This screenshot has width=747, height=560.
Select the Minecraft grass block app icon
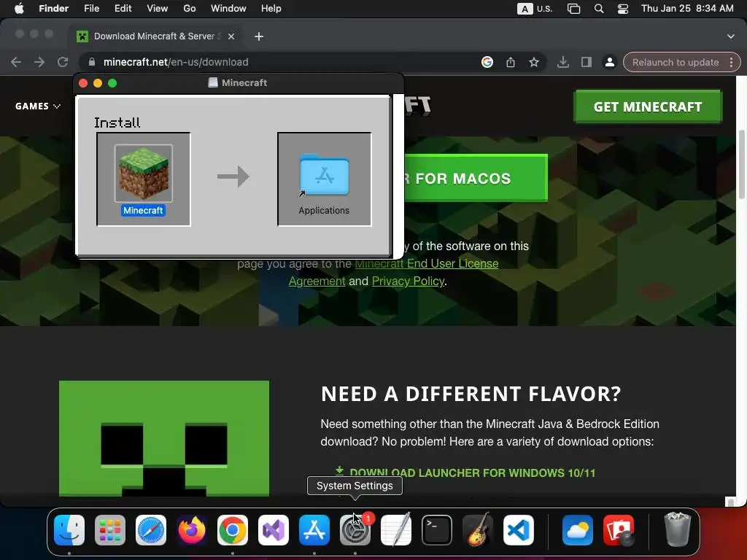(x=144, y=174)
